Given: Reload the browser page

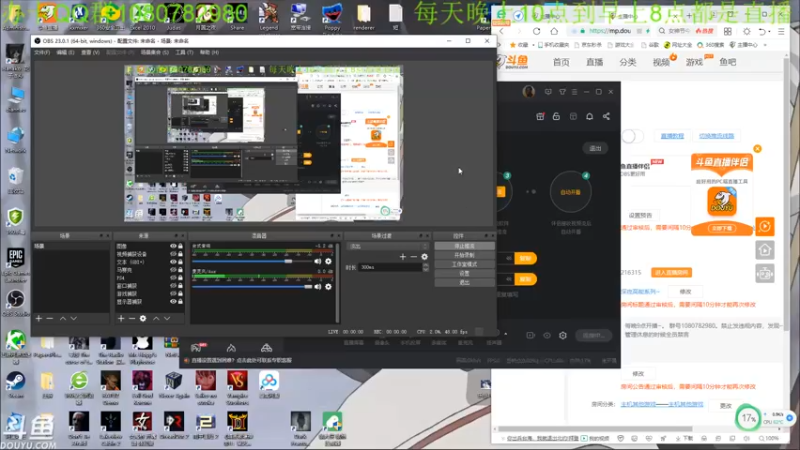Looking at the screenshot, I should click(x=537, y=31).
